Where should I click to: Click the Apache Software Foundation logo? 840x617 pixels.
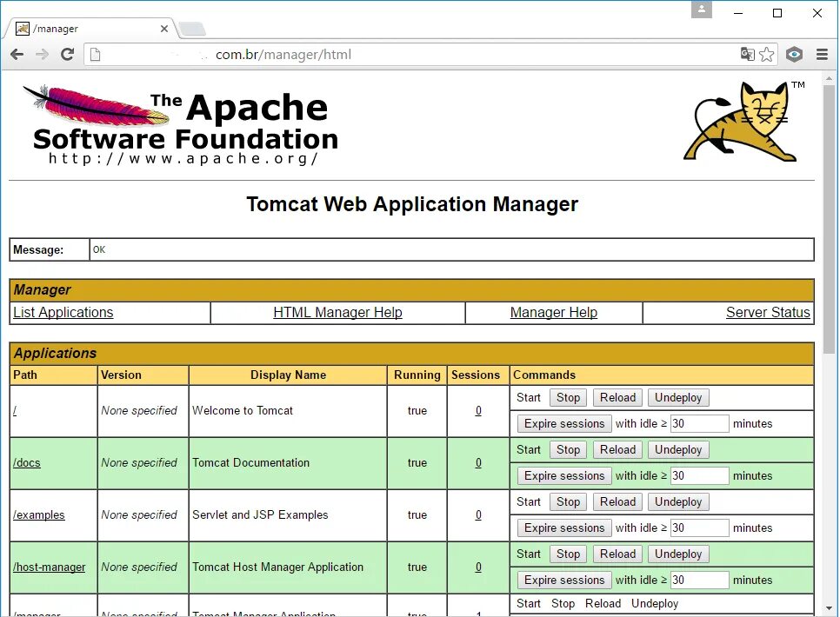pos(181,124)
